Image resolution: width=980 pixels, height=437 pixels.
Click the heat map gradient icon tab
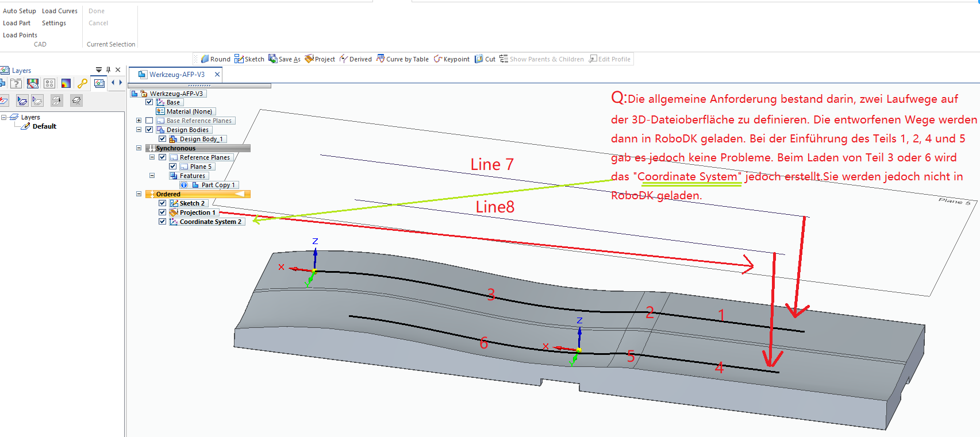(x=66, y=83)
